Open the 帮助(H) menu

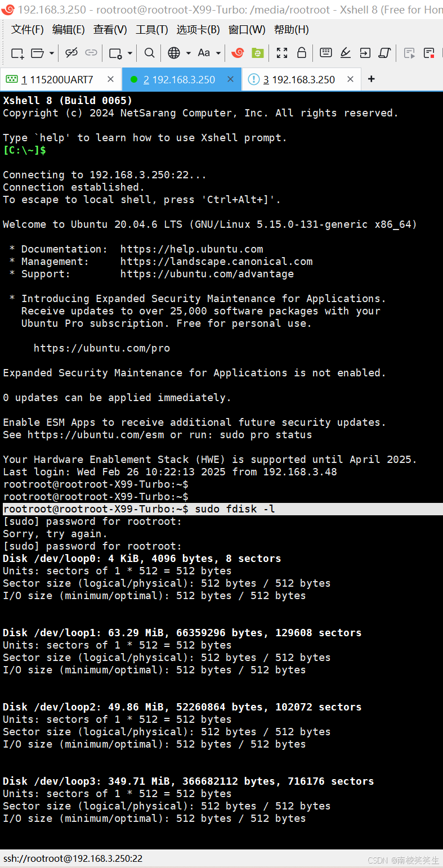(291, 30)
